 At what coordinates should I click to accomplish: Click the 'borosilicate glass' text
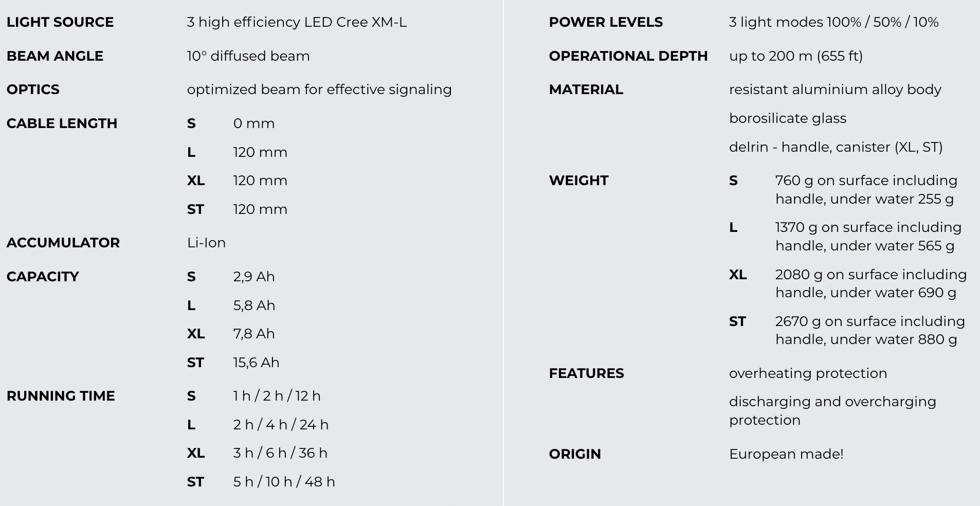point(788,118)
